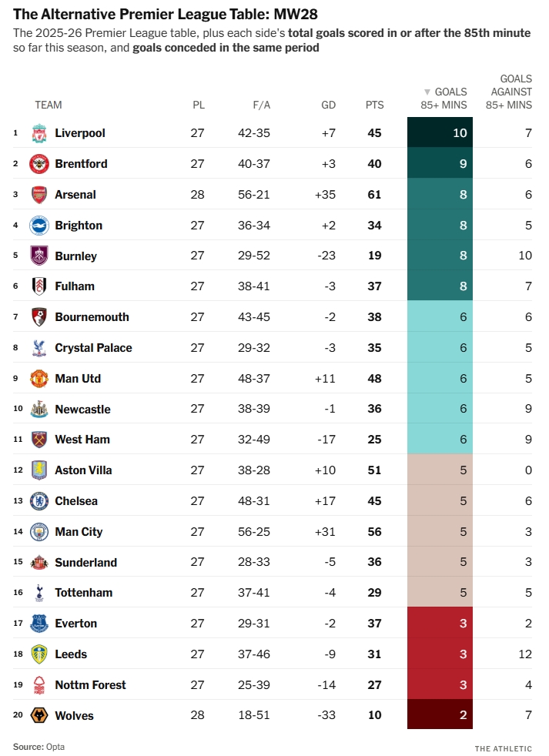Click the Chelsea club crest

(39, 501)
